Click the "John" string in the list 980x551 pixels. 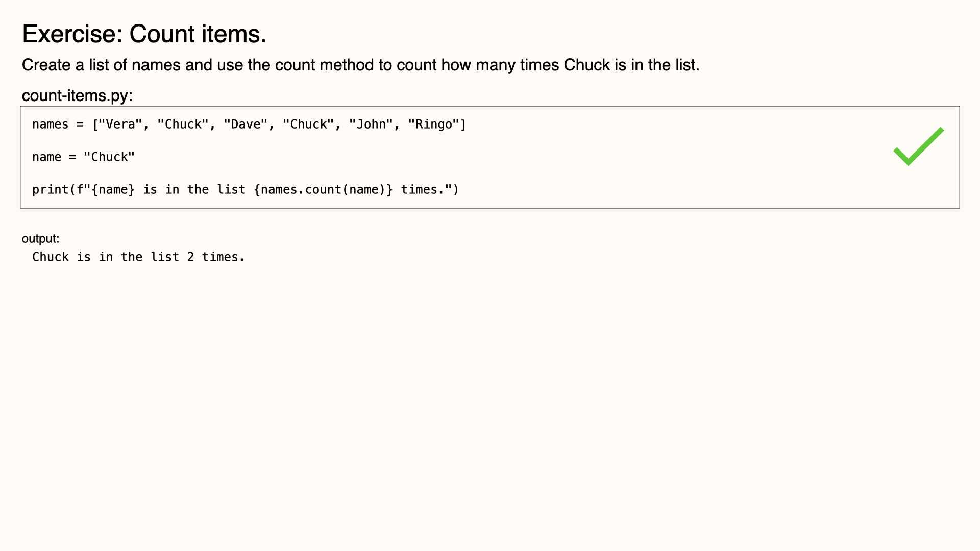371,124
